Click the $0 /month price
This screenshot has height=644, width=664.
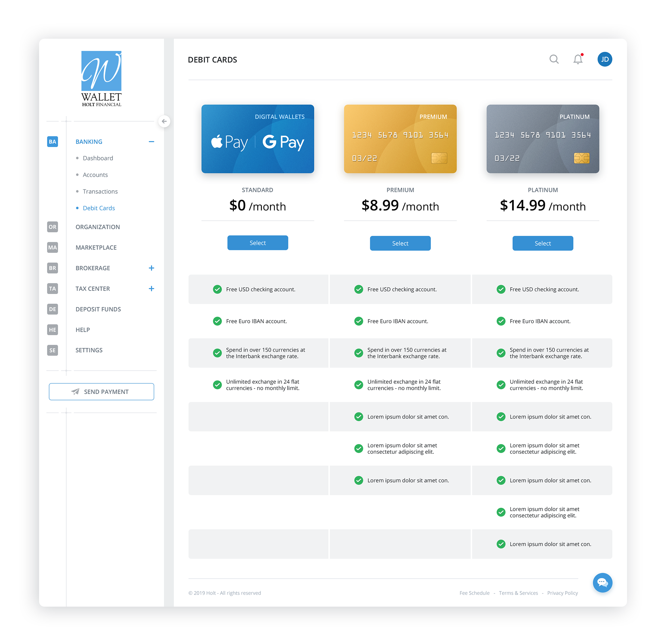tap(258, 206)
